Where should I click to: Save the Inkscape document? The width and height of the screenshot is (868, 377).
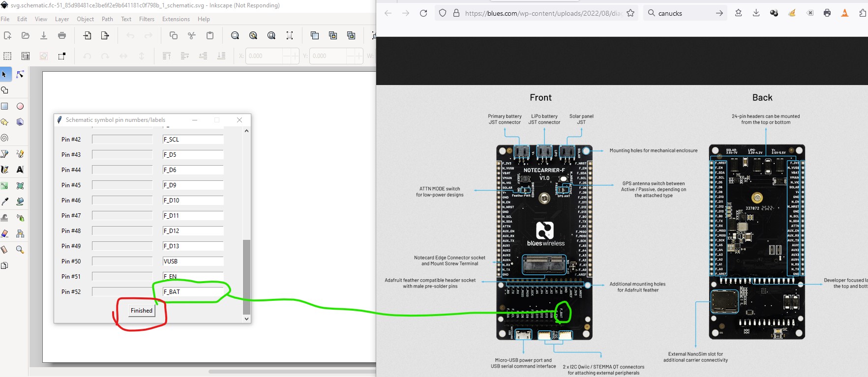[44, 35]
